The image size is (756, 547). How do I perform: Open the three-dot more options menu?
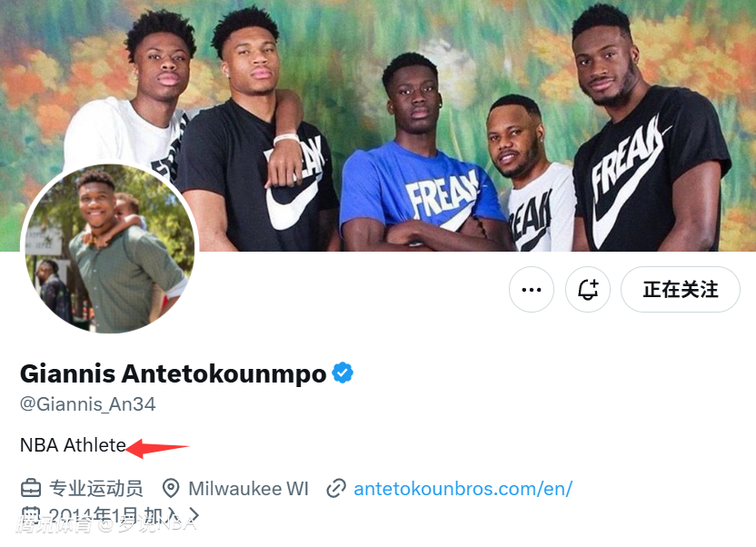click(532, 290)
